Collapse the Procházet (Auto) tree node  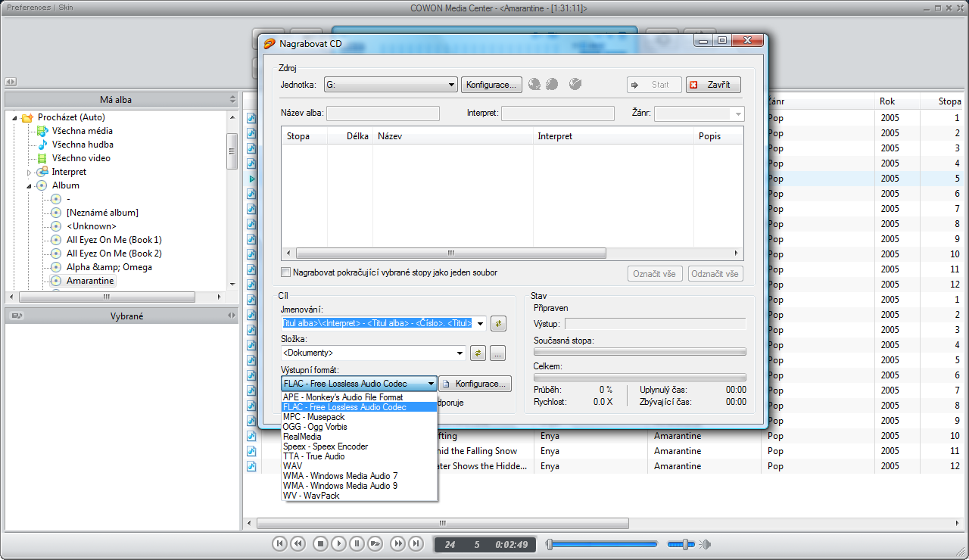point(14,118)
